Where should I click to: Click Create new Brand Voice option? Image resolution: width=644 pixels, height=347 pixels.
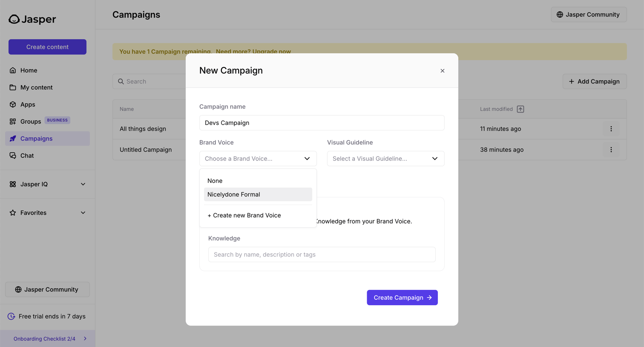[258, 215]
